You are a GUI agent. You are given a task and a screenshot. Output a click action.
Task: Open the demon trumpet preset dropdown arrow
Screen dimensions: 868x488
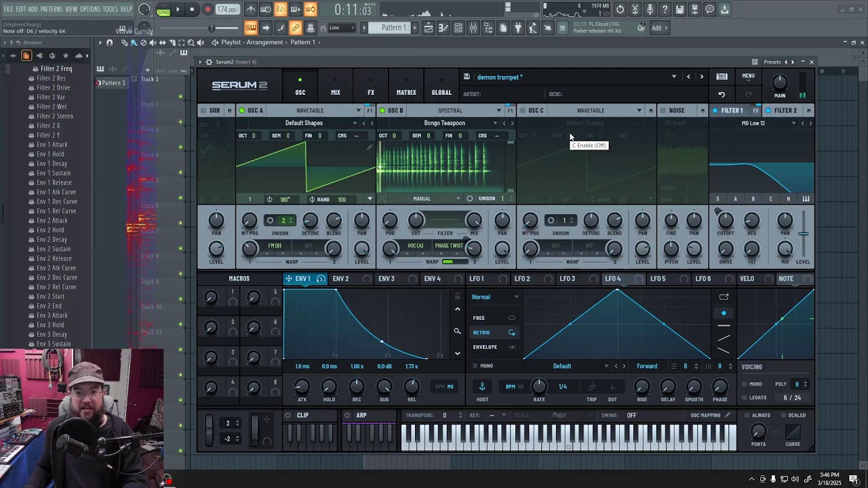click(673, 77)
